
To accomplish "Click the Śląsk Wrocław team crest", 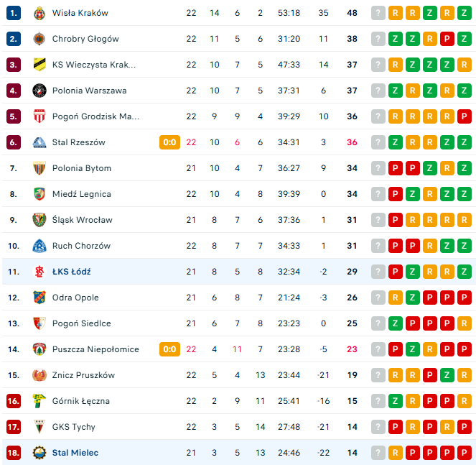I will (39, 220).
